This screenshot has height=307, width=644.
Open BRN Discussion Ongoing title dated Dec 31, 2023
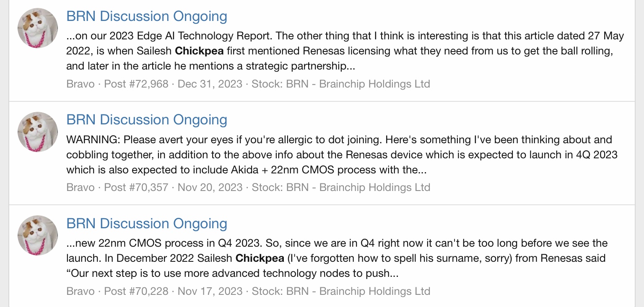pyautogui.click(x=147, y=16)
